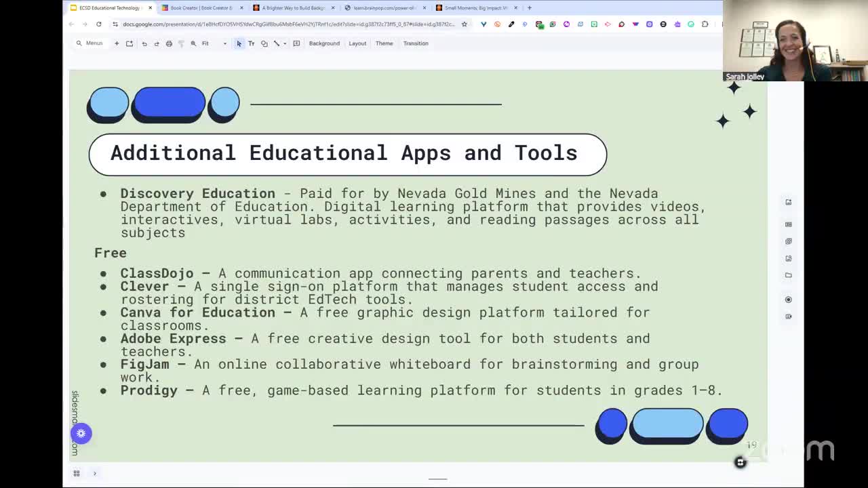Open the Layout menu

point(357,43)
